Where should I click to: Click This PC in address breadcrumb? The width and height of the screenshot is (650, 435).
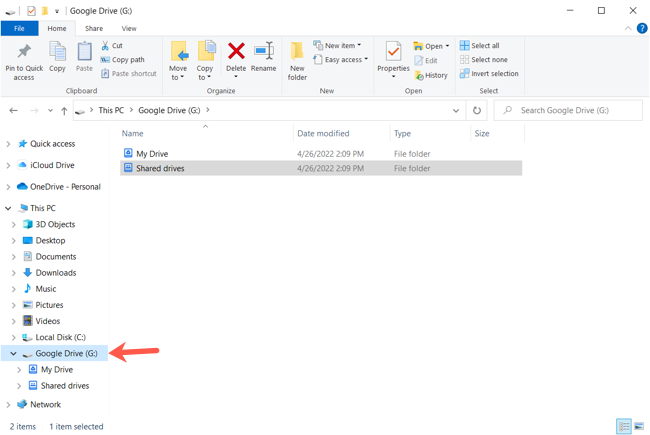[x=111, y=110]
